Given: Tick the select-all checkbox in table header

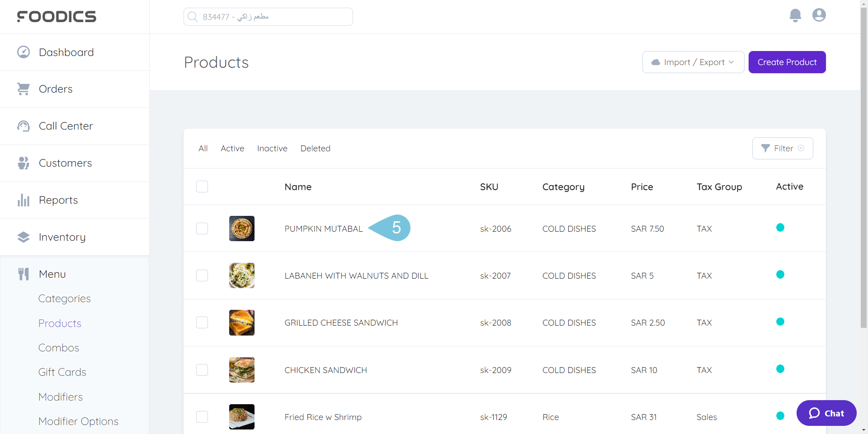Looking at the screenshot, I should 202,187.
